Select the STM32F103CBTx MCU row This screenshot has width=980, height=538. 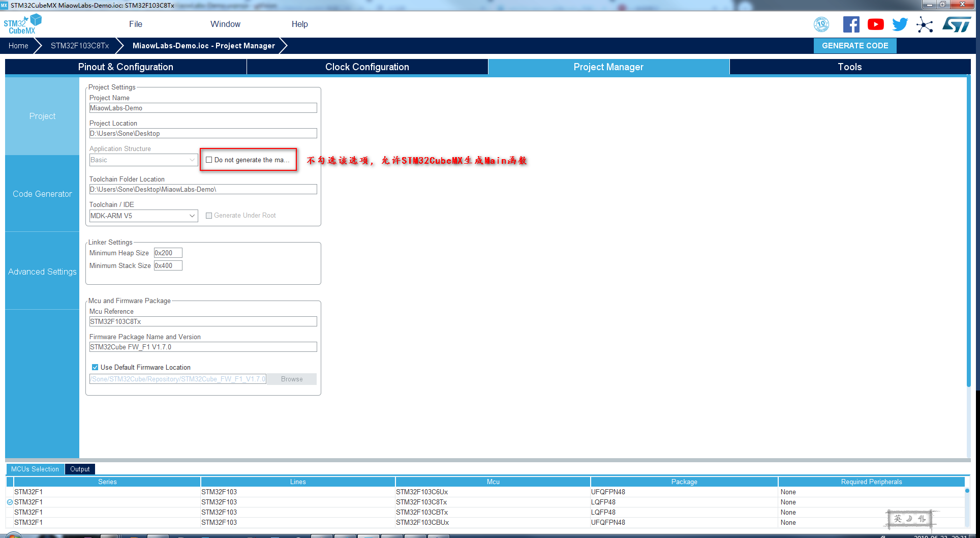point(485,512)
